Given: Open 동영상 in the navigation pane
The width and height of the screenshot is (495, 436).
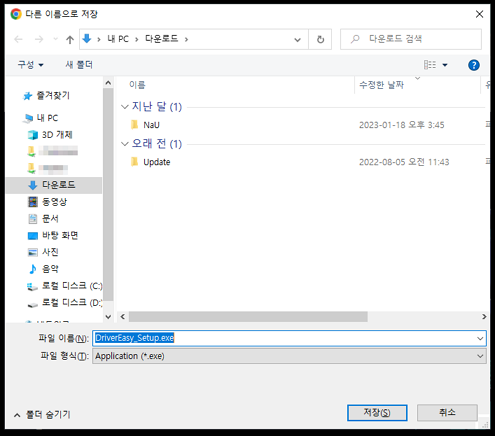Looking at the screenshot, I should pos(48,202).
